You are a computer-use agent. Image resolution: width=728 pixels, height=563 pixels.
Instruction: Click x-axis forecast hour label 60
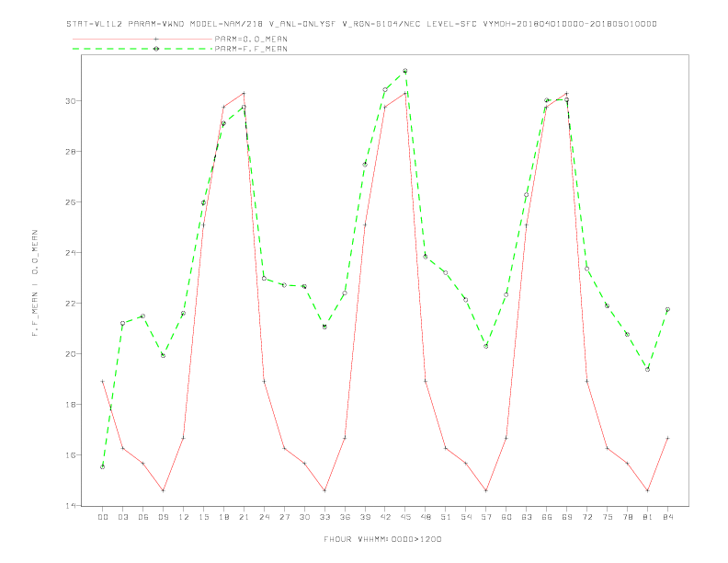pyautogui.click(x=506, y=517)
